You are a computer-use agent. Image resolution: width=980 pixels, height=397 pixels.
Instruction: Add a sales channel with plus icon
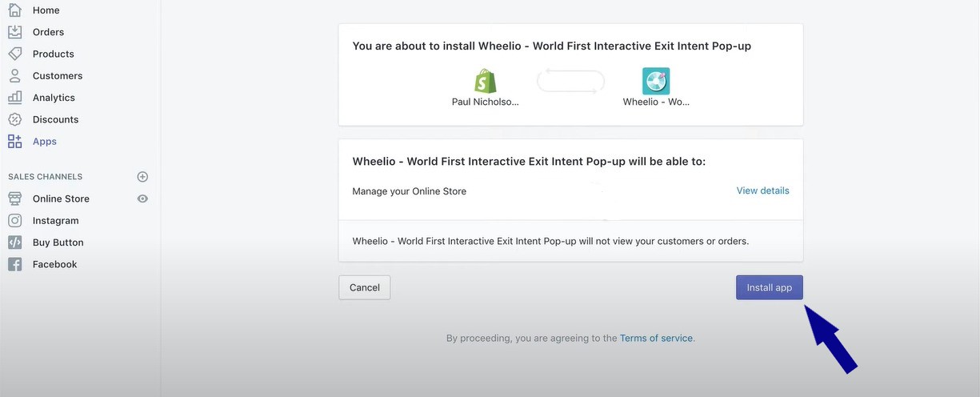[142, 177]
